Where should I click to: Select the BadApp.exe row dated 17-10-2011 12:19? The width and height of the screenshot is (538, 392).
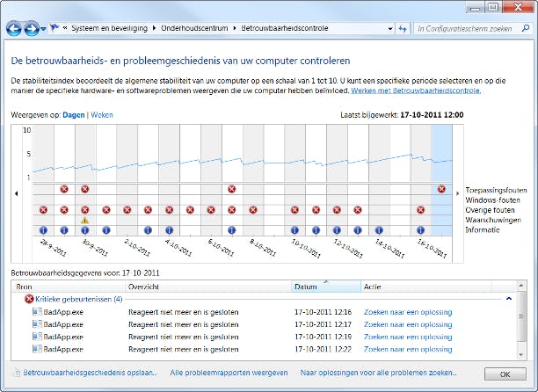(x=264, y=337)
